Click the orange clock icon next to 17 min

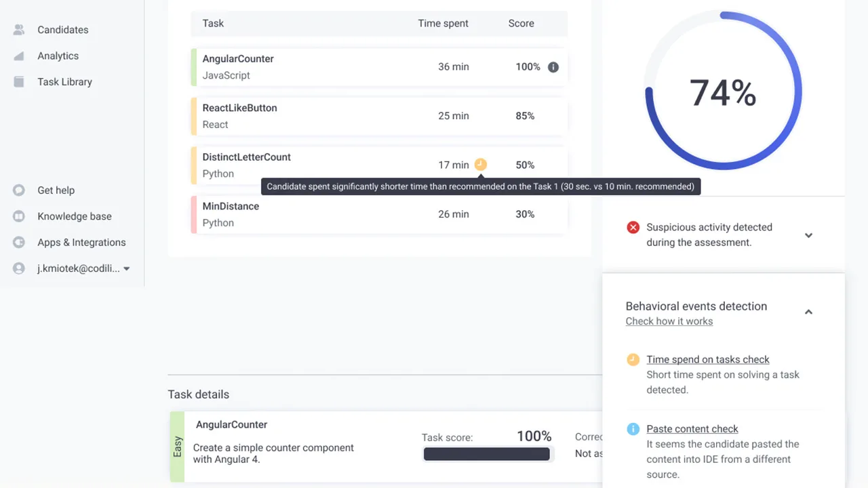[x=481, y=165]
